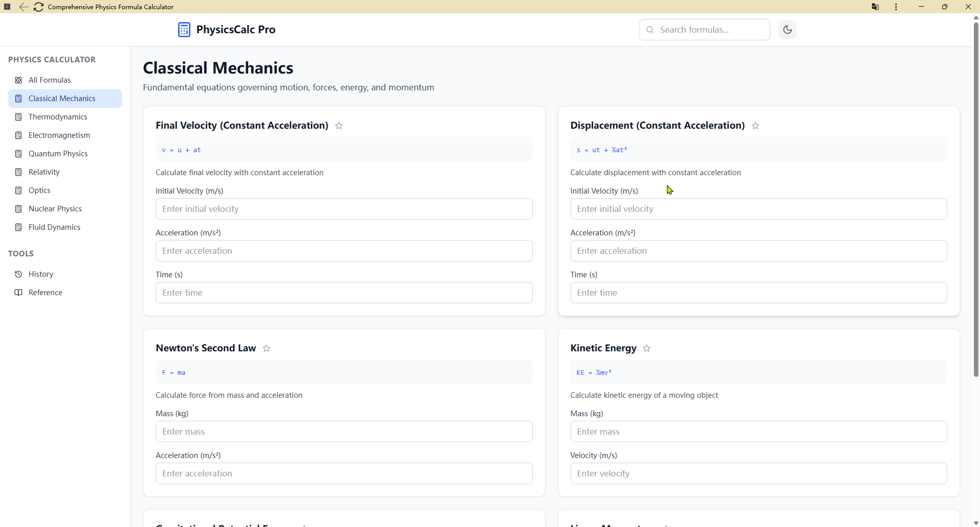Toggle dark mode with moon icon
Screen dimensions: 980x527
[788, 30]
